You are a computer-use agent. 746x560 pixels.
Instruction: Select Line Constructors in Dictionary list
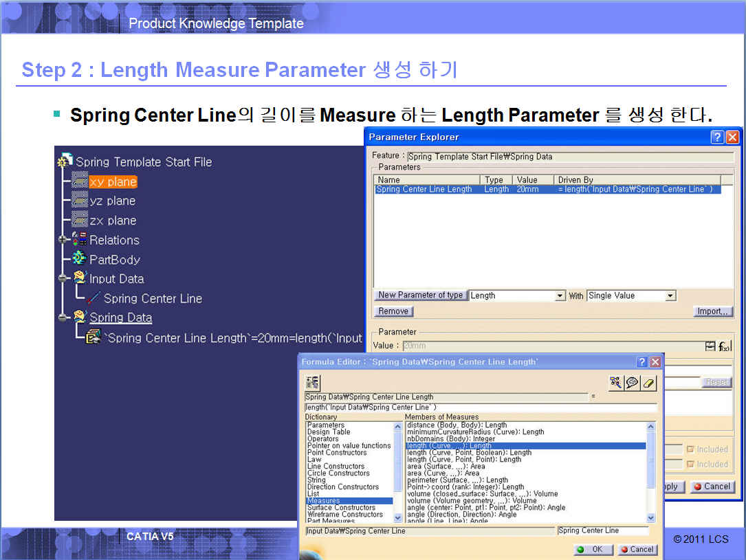click(x=336, y=467)
